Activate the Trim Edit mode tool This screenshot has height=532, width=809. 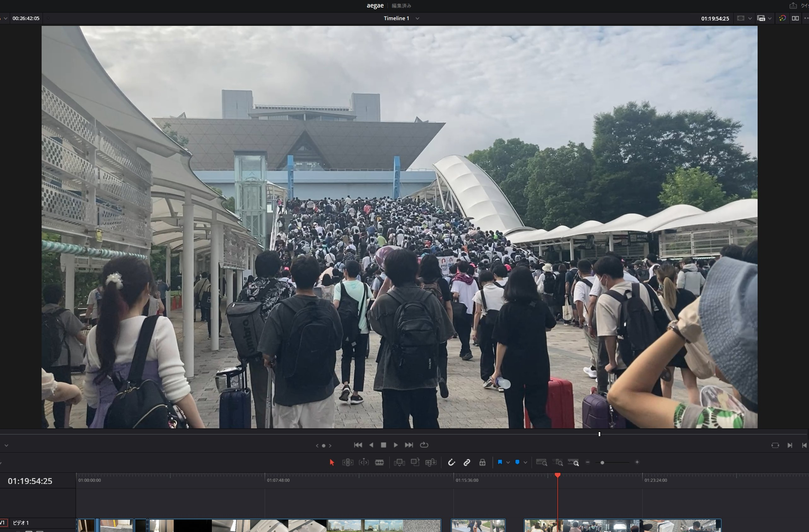point(347,462)
